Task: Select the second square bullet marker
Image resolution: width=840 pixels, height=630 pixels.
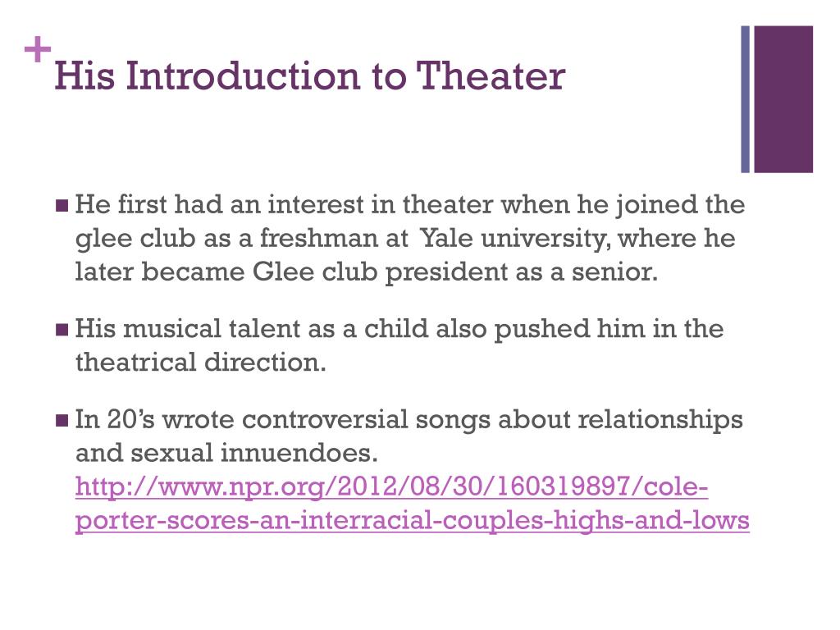Action: pos(62,330)
